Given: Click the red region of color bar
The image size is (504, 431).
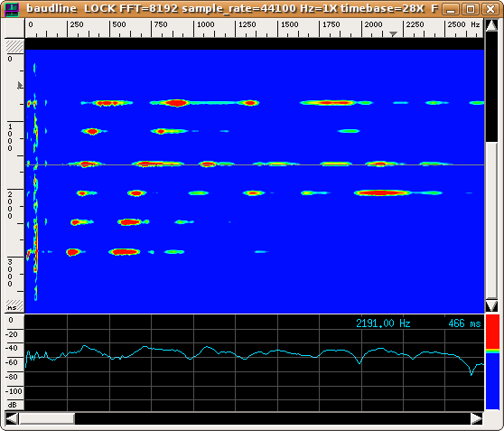Looking at the screenshot, I should [492, 332].
